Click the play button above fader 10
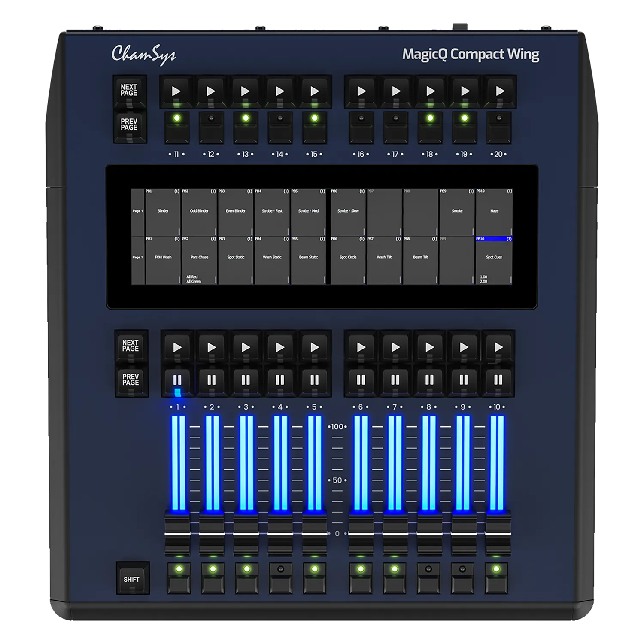This screenshot has height=644, width=644. point(498,347)
